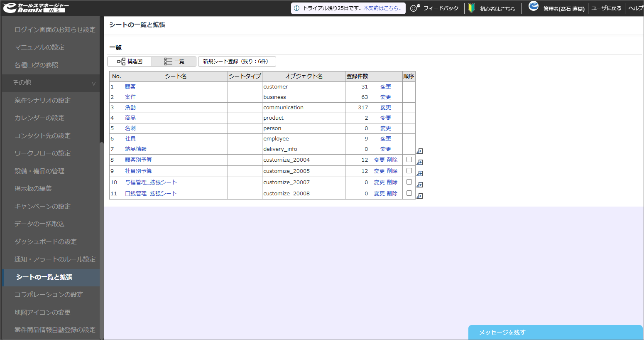This screenshot has width=644, height=340.
Task: Click move-here icon between 顧客別予算 and 社員別予算
Action: click(x=420, y=163)
